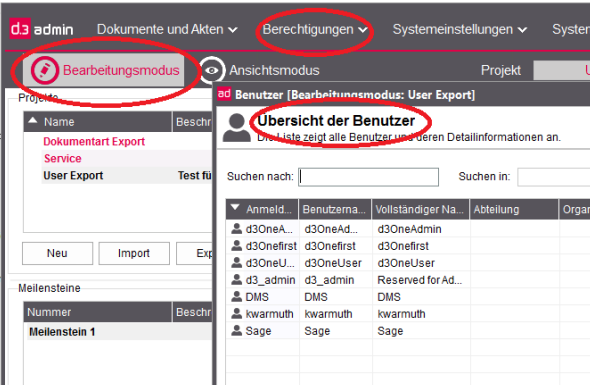Screen dimensions: 590x385
Task: Select the d3OneUser username cell
Action: tap(333, 263)
